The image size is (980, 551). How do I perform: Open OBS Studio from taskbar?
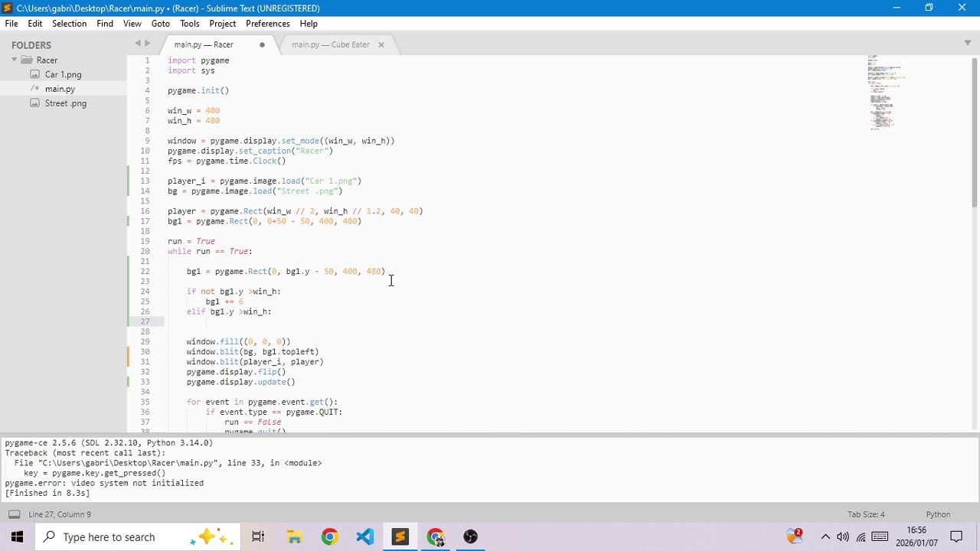point(470,536)
